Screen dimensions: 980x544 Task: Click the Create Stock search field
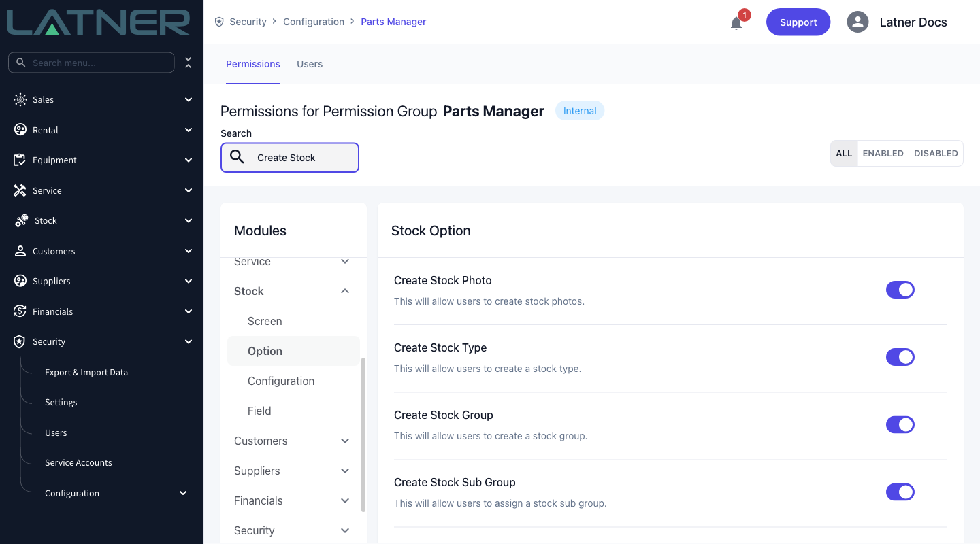coord(290,157)
